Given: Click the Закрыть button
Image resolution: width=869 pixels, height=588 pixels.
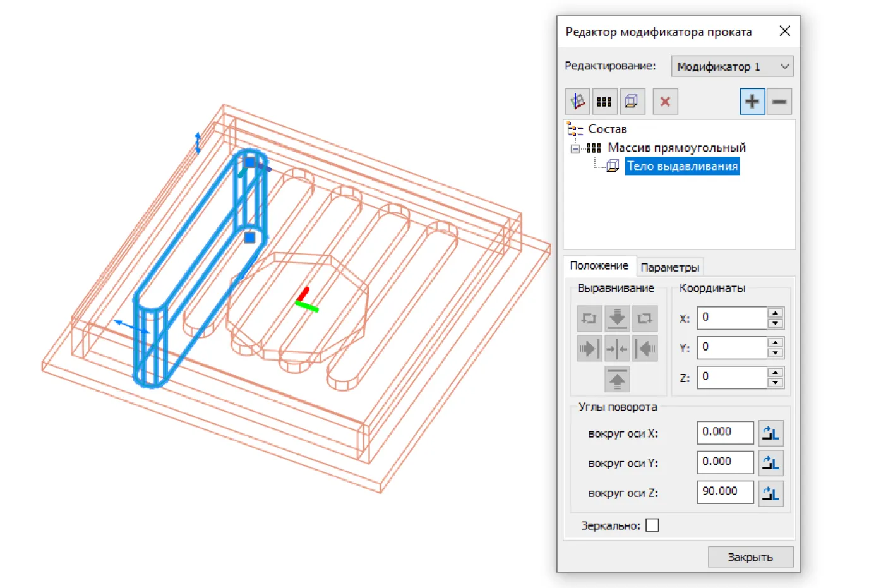Looking at the screenshot, I should click(x=750, y=557).
